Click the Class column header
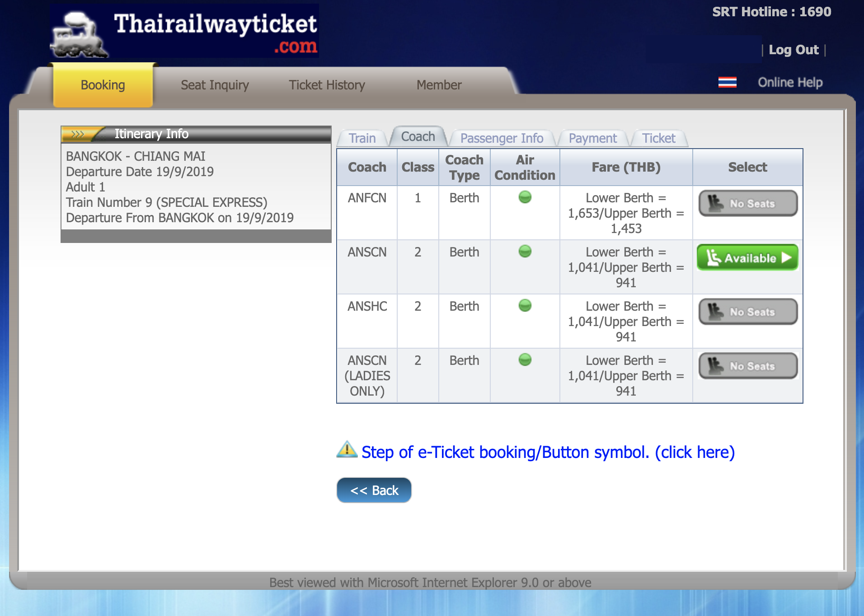The width and height of the screenshot is (864, 616). coord(418,167)
